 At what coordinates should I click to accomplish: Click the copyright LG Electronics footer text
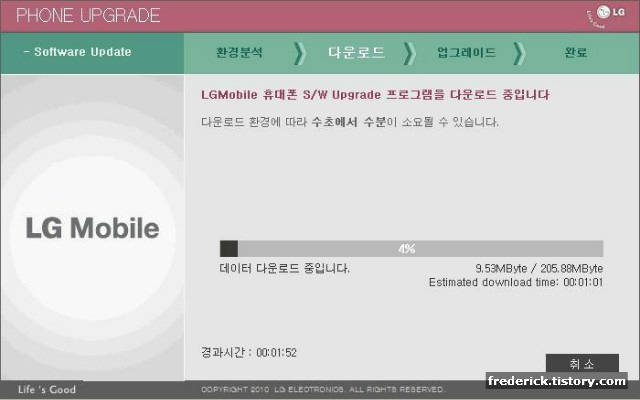[322, 389]
